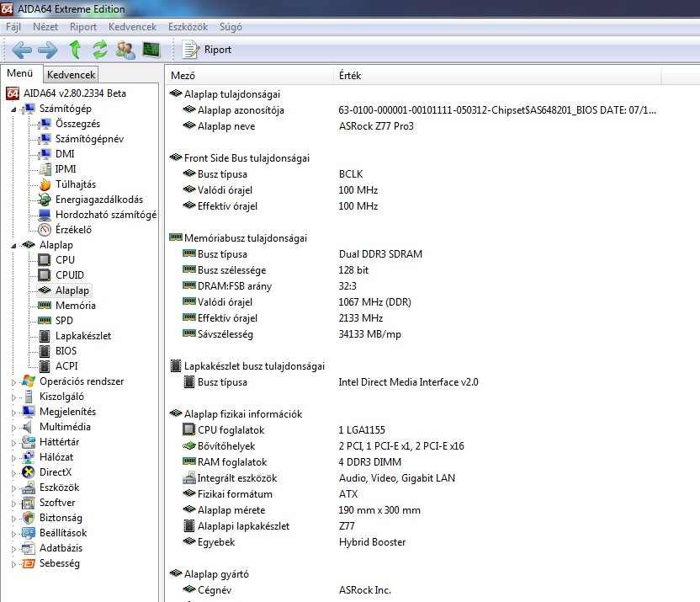Select the BIOS chip icon
This screenshot has width=700, height=602.
click(x=45, y=351)
